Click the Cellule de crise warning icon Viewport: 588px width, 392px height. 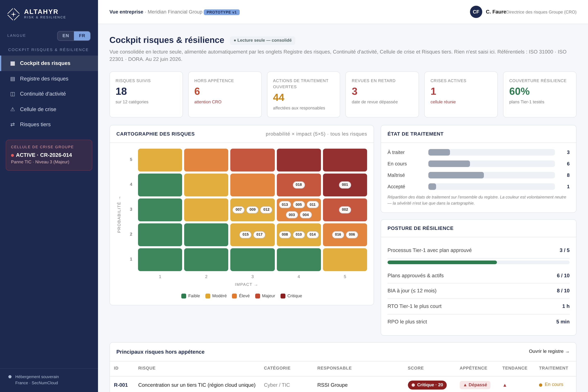12,109
